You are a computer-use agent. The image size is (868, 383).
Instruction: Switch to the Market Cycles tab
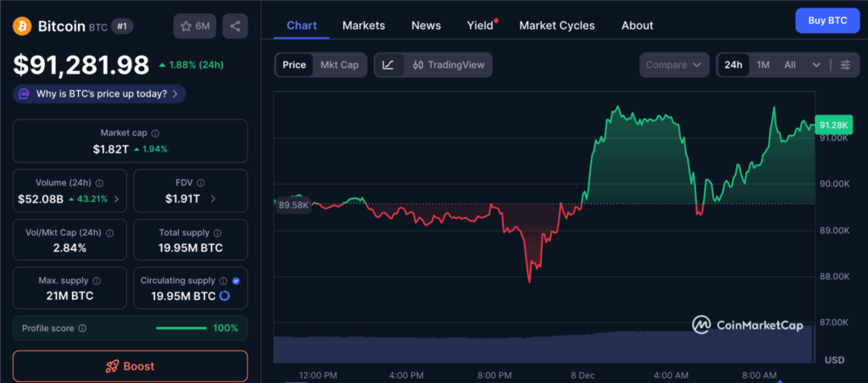click(x=557, y=25)
